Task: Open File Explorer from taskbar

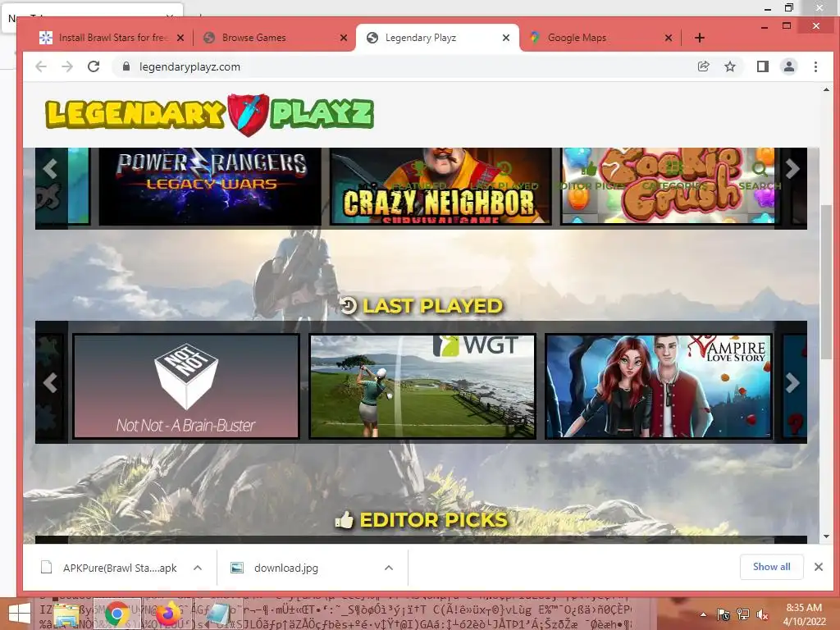Action: click(x=66, y=614)
